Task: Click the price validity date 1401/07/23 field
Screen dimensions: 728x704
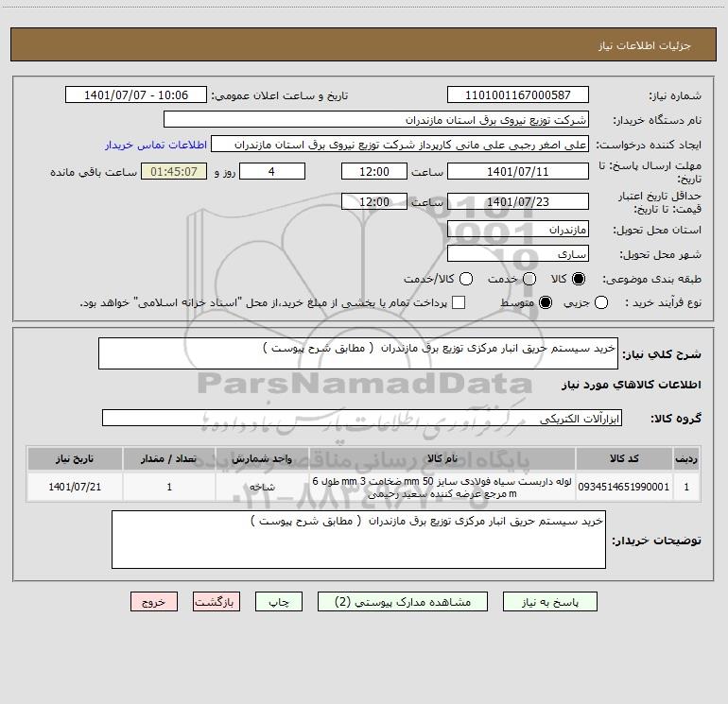Action: pos(518,201)
